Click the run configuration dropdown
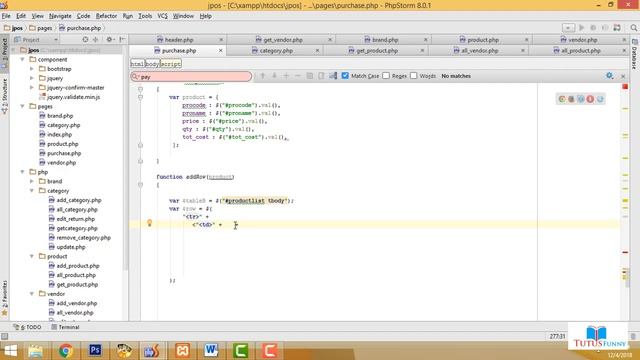The width and height of the screenshot is (640, 360). [x=568, y=28]
